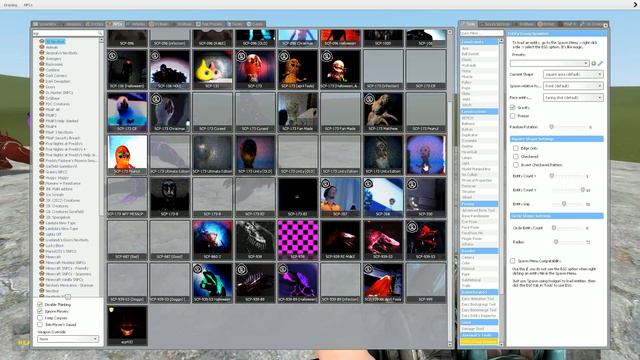Adjust the Random Rotation slider
This screenshot has width=640, height=360.
pyautogui.click(x=568, y=127)
